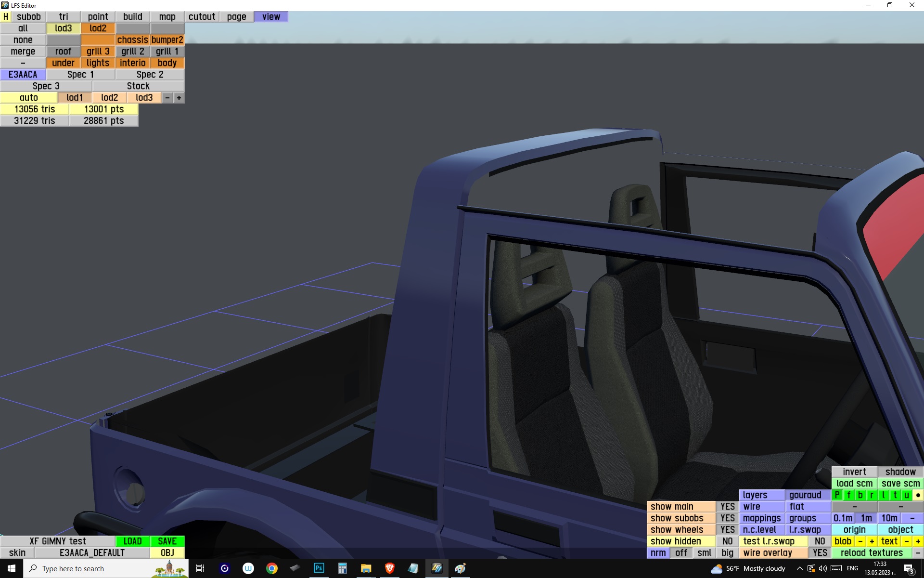Select the E3AACA colour configuration
Viewport: 924px width, 578px height.
coord(23,75)
